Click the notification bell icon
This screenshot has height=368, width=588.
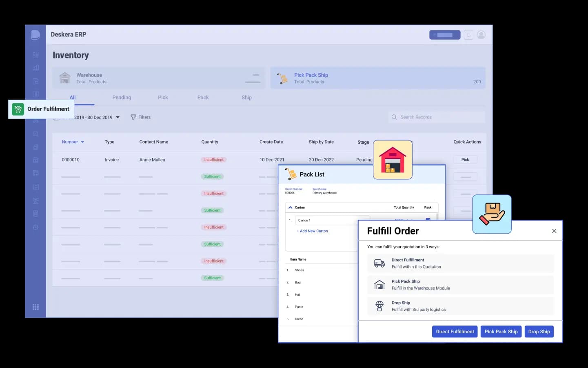[468, 35]
